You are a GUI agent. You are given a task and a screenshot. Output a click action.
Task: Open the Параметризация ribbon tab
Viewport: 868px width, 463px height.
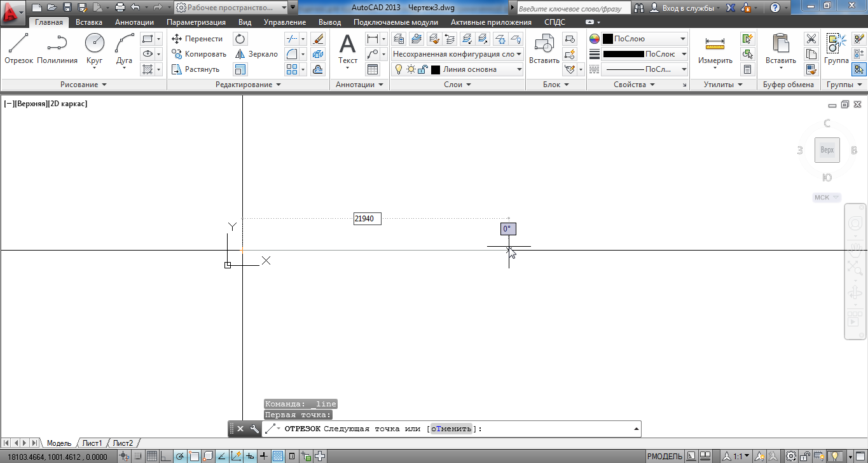coord(196,22)
